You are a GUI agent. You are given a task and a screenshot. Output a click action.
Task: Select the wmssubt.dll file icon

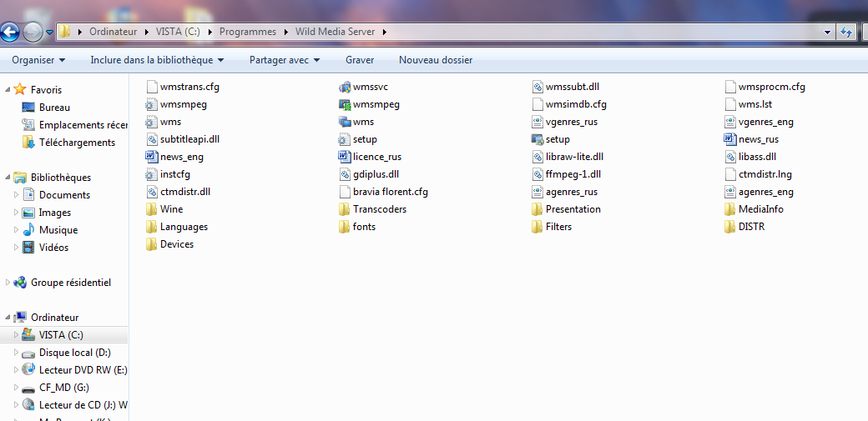537,87
